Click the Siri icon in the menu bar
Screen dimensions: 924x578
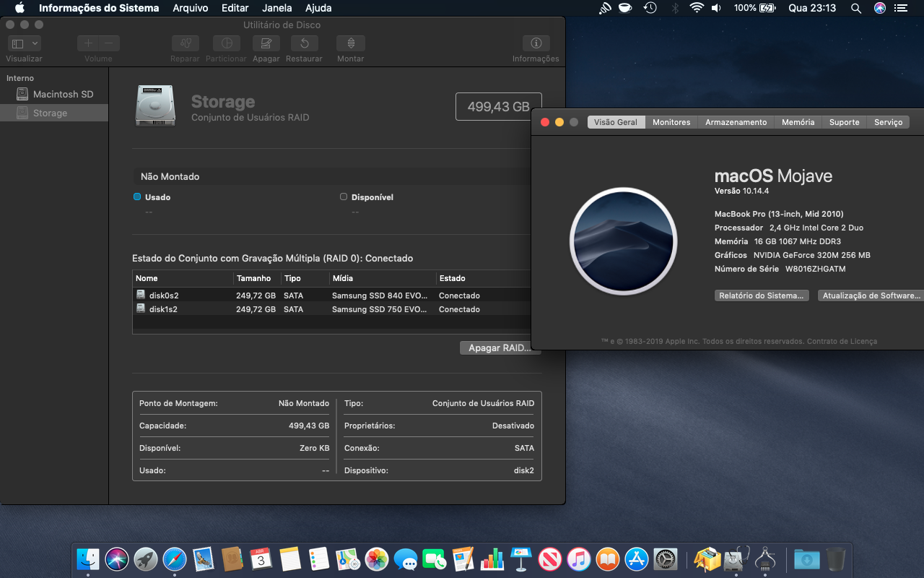pos(879,8)
